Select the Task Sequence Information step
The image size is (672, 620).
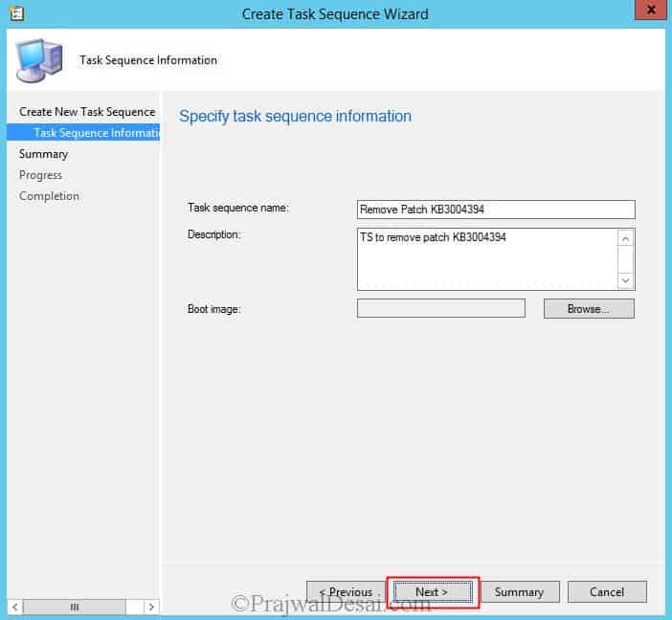pos(83,132)
